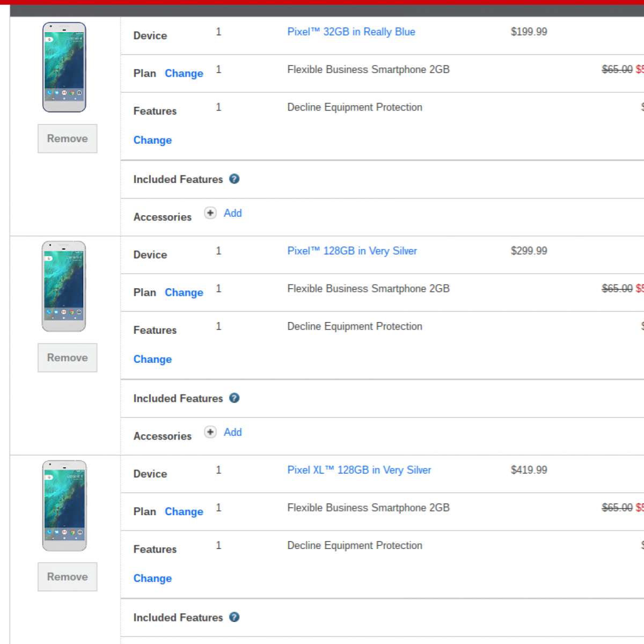Viewport: 644px width, 644px height.
Task: Change plan for Pixel 128GB Very Silver
Action: pos(184,292)
